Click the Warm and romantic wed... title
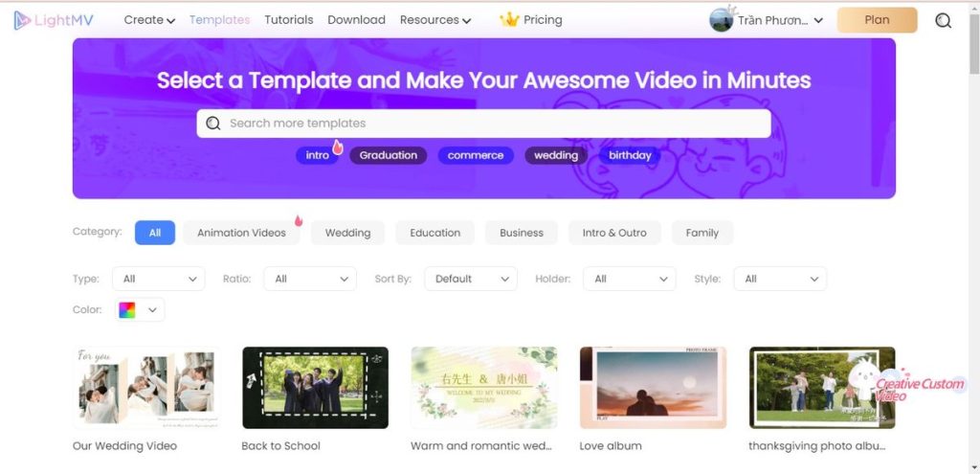 482,446
